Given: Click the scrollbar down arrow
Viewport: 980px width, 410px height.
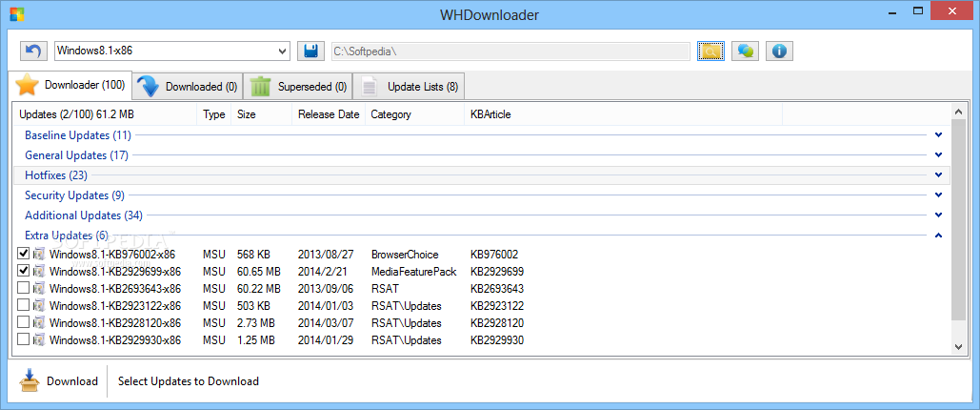Looking at the screenshot, I should tap(958, 346).
